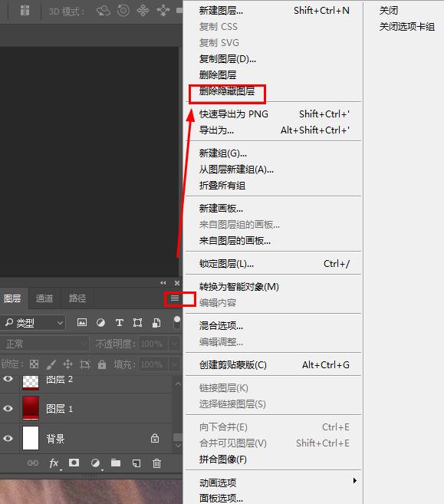
Task: Lock image pixels brush icon
Action: point(51,364)
